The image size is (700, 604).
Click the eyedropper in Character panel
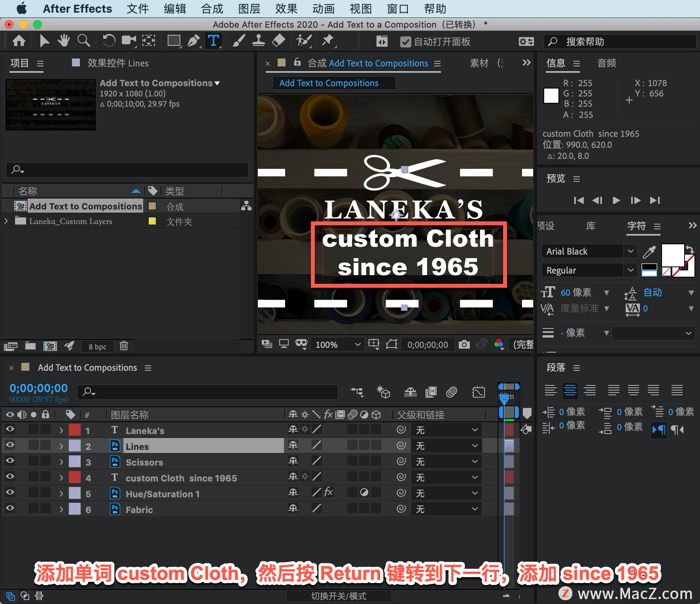[x=649, y=252]
